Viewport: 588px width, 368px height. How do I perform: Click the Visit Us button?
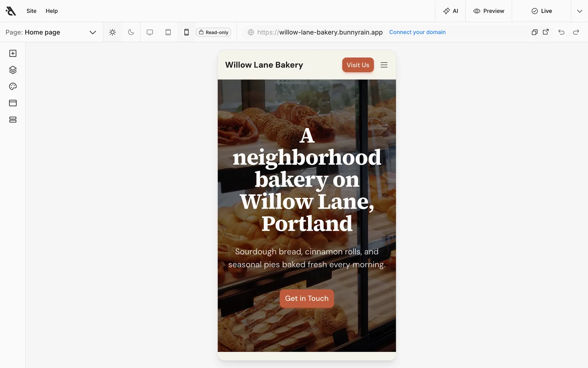point(358,65)
